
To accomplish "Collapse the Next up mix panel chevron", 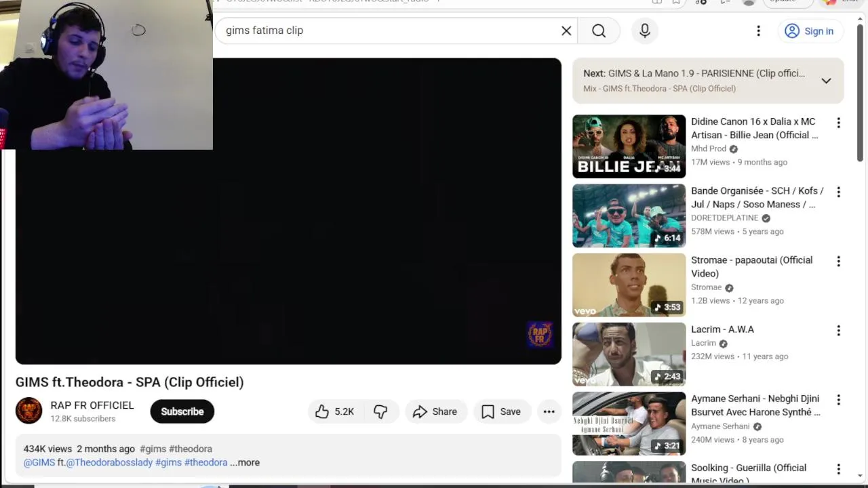I will pos(826,81).
